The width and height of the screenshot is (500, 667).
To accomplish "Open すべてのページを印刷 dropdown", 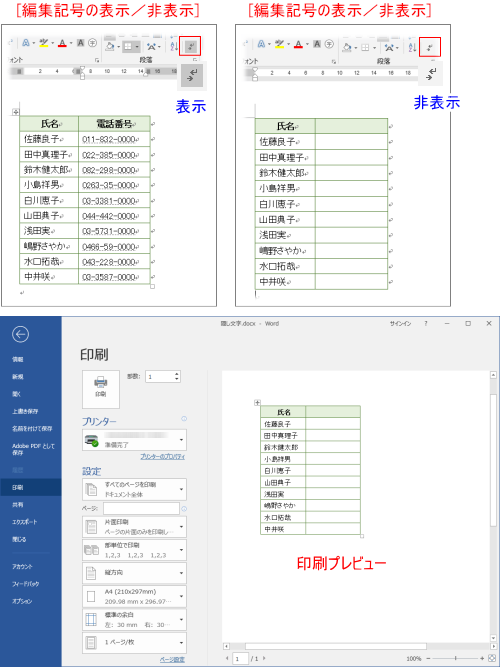I will [x=134, y=489].
